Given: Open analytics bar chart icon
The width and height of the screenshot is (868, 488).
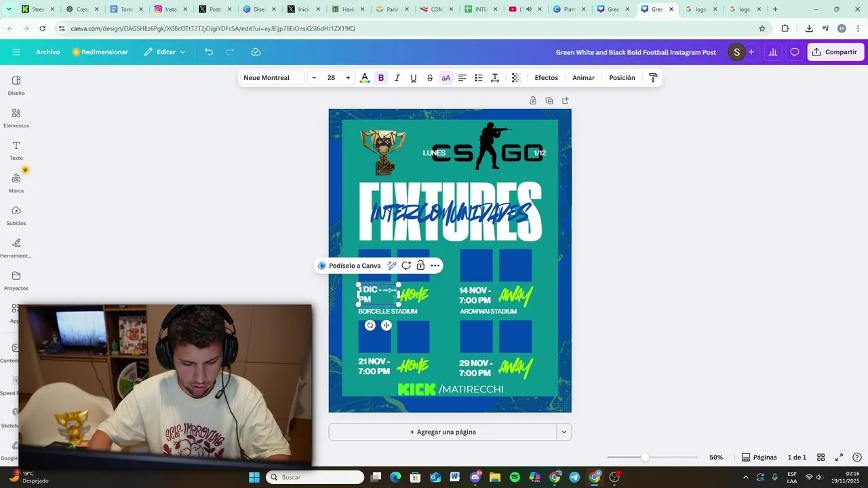Looking at the screenshot, I should click(772, 52).
